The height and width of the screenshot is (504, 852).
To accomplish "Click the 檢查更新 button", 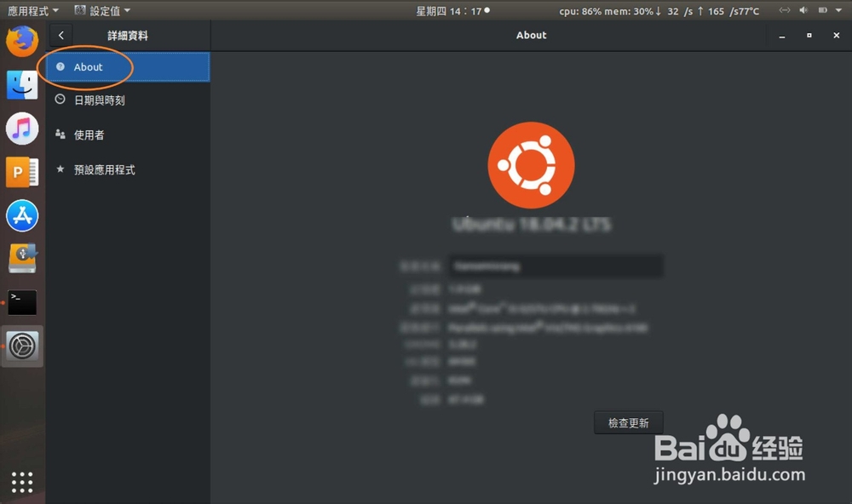I will (628, 422).
